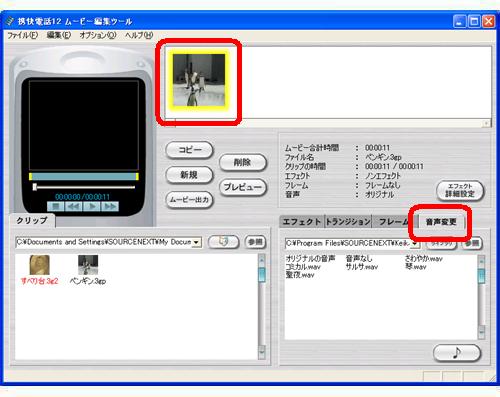The height and width of the screenshot is (397, 500).
Task: Start playback with the play button
Action: coord(92,207)
